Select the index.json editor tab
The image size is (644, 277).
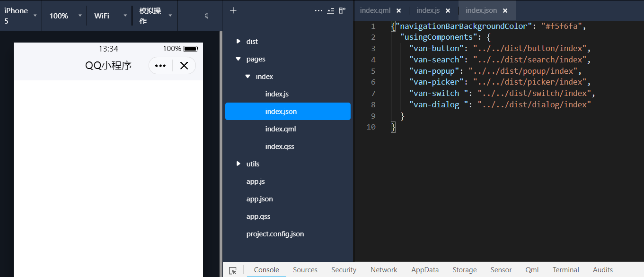pyautogui.click(x=481, y=10)
